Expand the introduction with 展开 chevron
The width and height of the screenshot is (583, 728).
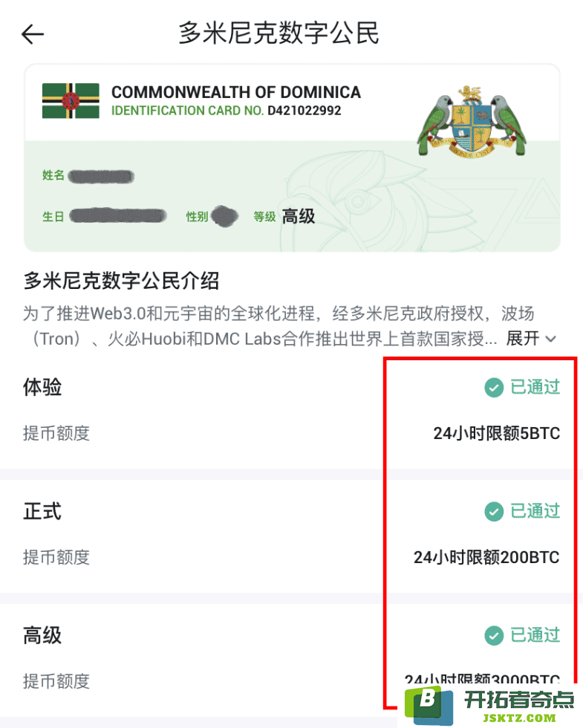(x=551, y=339)
